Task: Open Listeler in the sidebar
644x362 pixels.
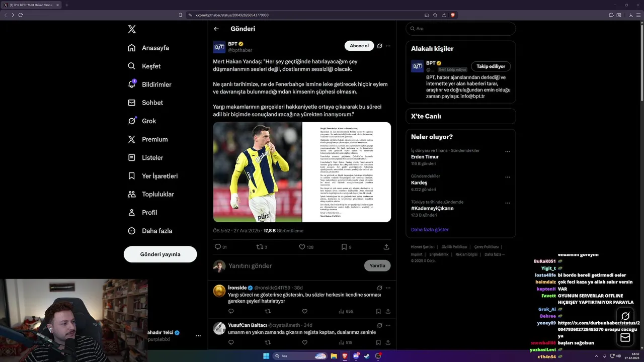Action: [x=145, y=157]
